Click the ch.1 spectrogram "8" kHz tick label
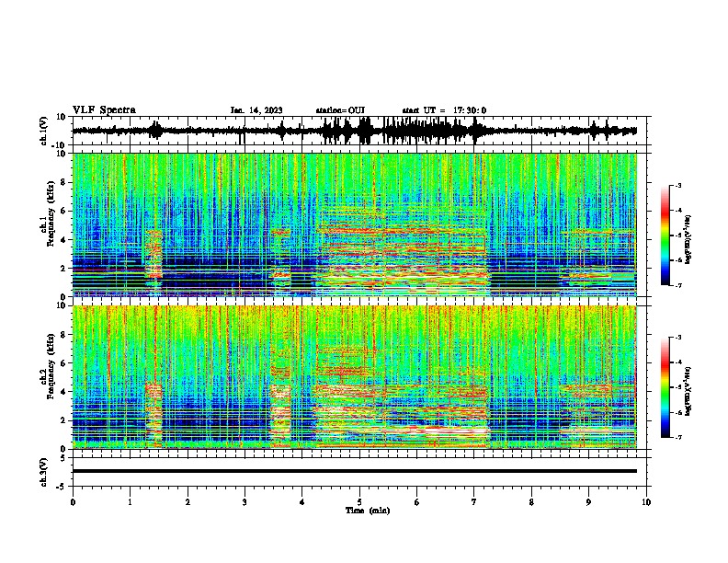The height and width of the screenshot is (563, 728). click(63, 182)
